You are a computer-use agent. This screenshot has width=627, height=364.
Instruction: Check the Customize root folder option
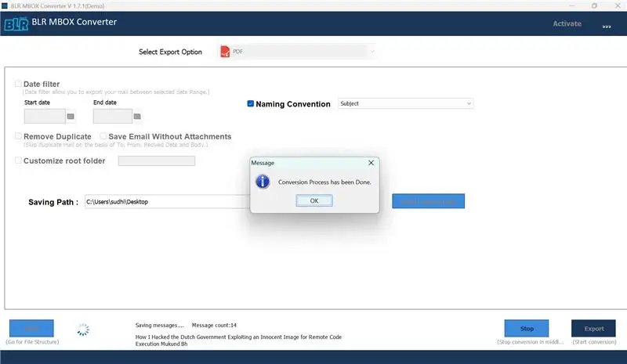coord(18,160)
